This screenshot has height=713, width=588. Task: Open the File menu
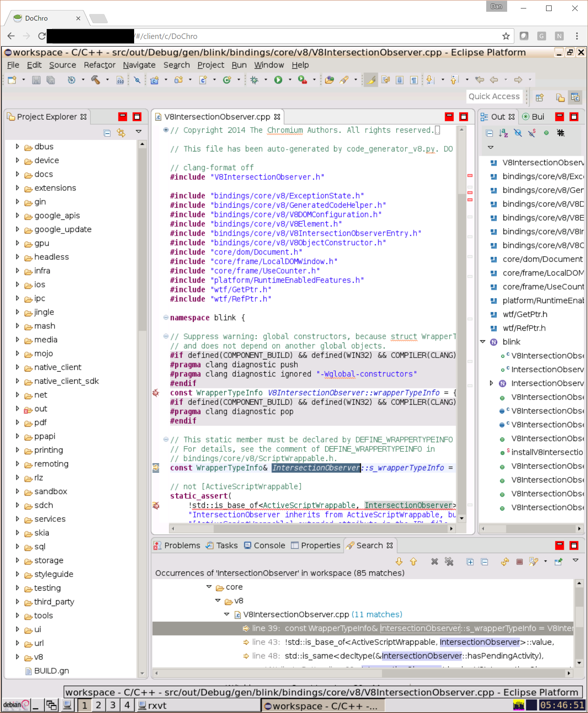pos(13,65)
